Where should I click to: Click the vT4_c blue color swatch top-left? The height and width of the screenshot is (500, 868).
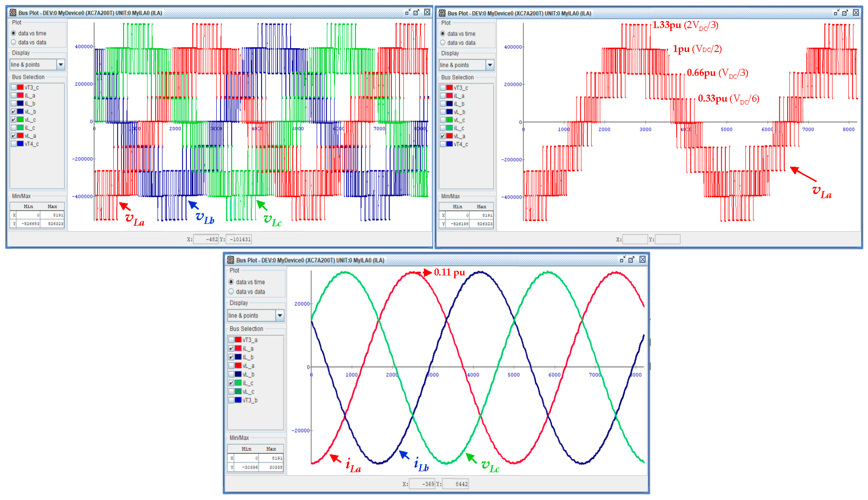pyautogui.click(x=20, y=144)
